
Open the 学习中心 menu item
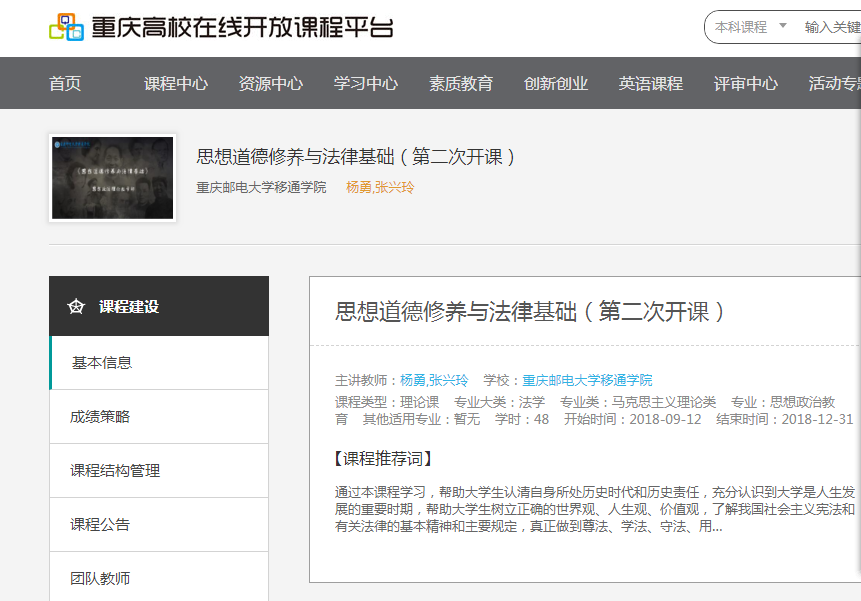click(x=366, y=84)
